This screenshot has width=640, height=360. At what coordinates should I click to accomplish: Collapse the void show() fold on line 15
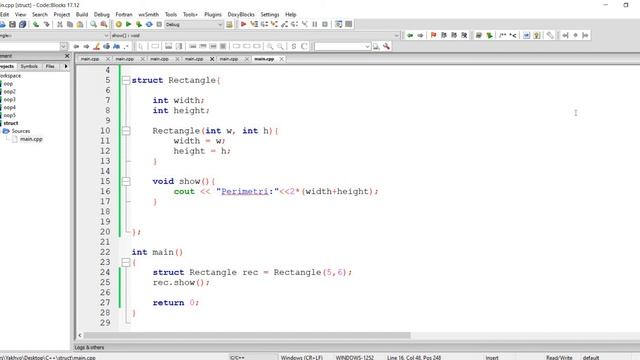click(x=126, y=181)
